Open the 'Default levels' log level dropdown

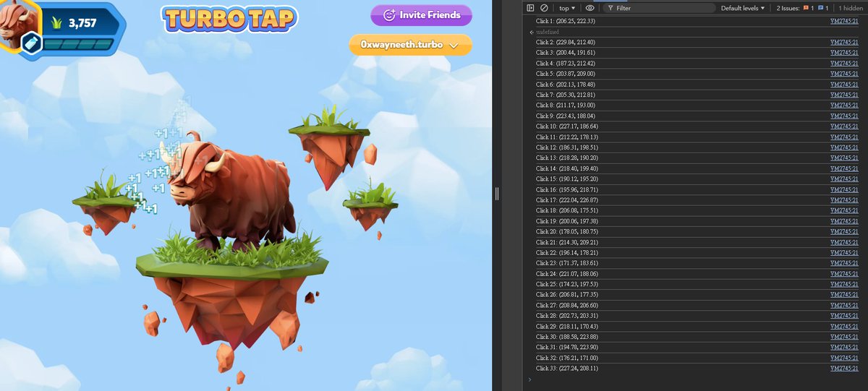click(x=743, y=8)
